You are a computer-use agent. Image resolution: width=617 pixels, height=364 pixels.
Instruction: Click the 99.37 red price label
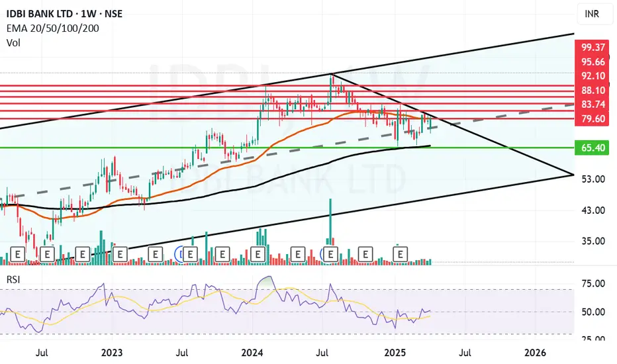tap(593, 47)
